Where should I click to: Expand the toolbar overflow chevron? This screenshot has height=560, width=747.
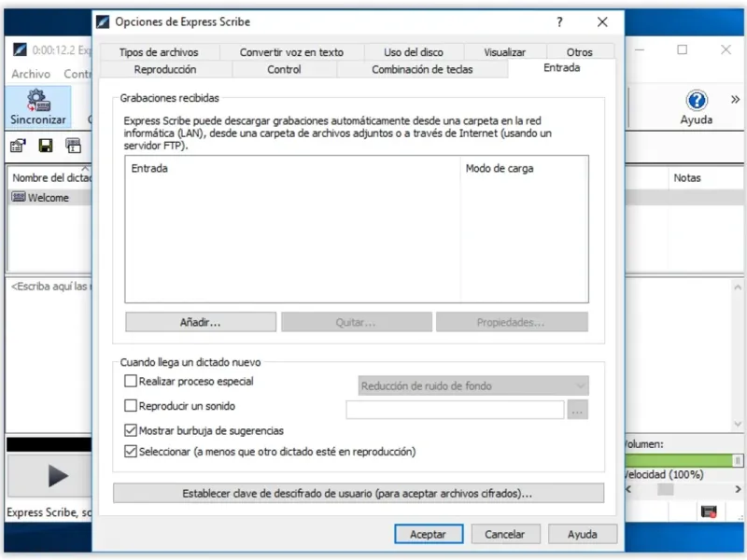coord(735,100)
